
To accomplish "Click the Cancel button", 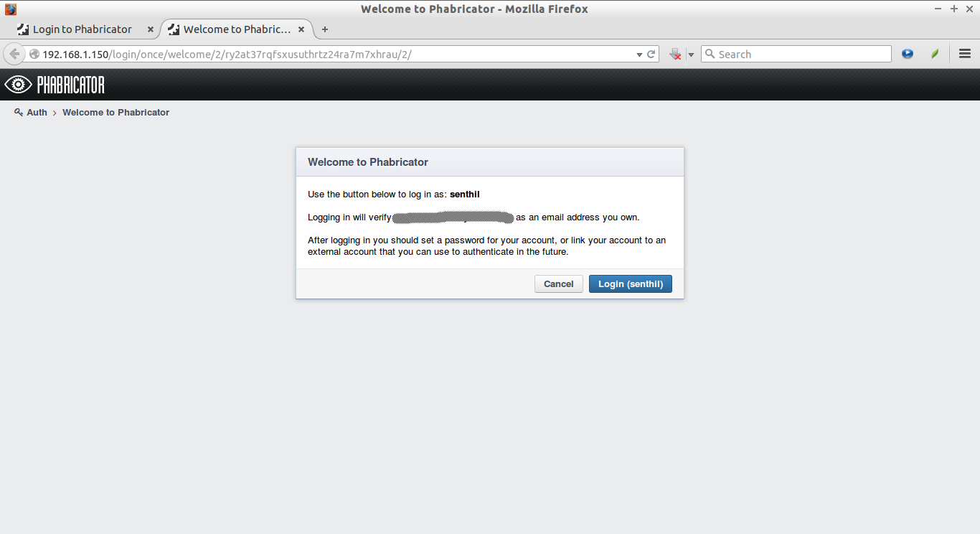I will pyautogui.click(x=559, y=284).
